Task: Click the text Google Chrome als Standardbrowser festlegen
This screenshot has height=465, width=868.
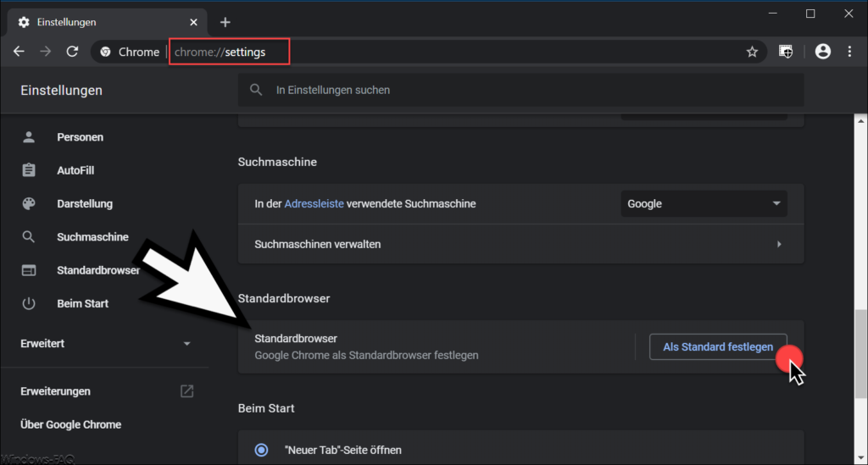Action: click(x=366, y=355)
